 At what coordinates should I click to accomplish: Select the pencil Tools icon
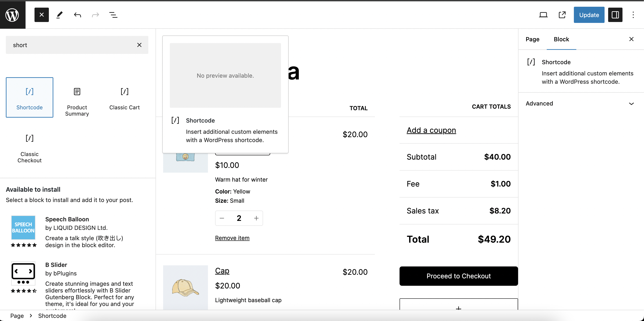(x=60, y=15)
